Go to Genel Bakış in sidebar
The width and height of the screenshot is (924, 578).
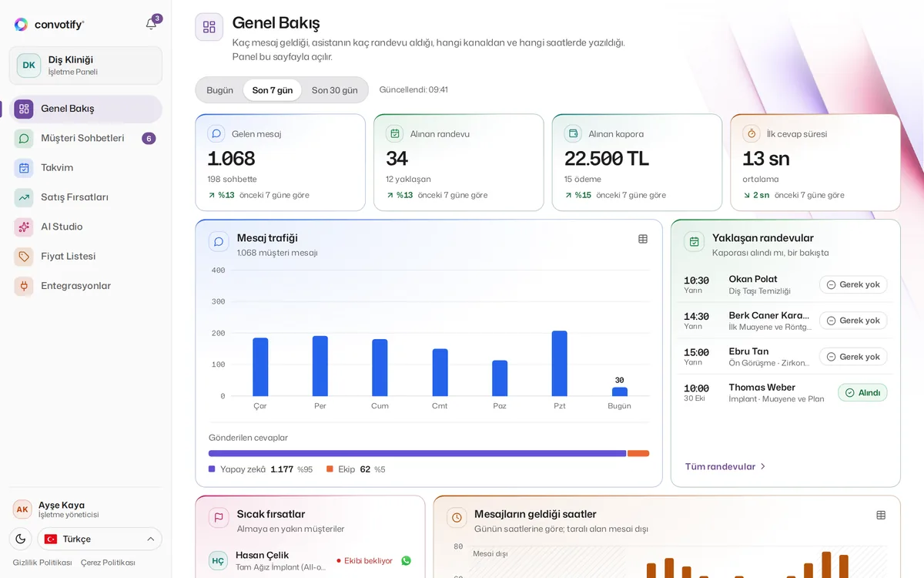click(85, 109)
